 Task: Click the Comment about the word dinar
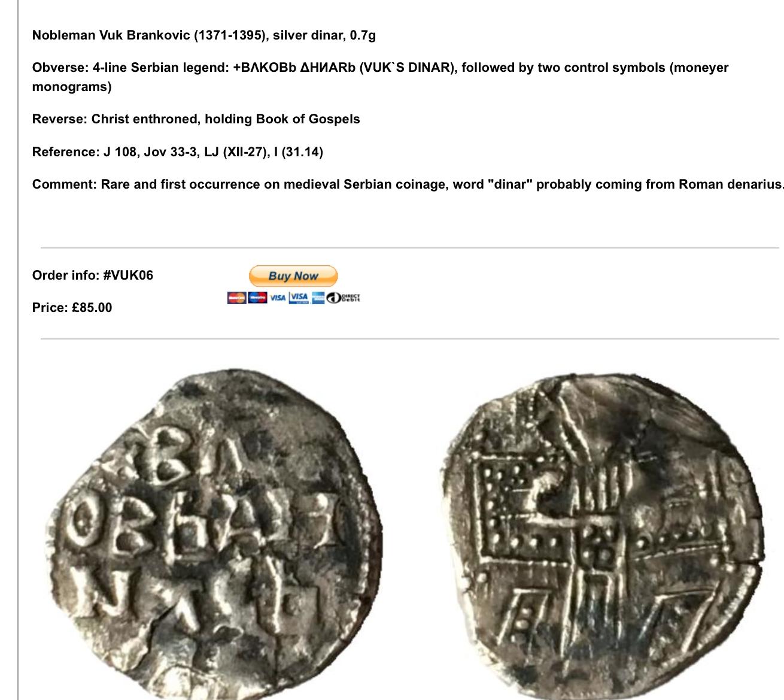coord(408,184)
